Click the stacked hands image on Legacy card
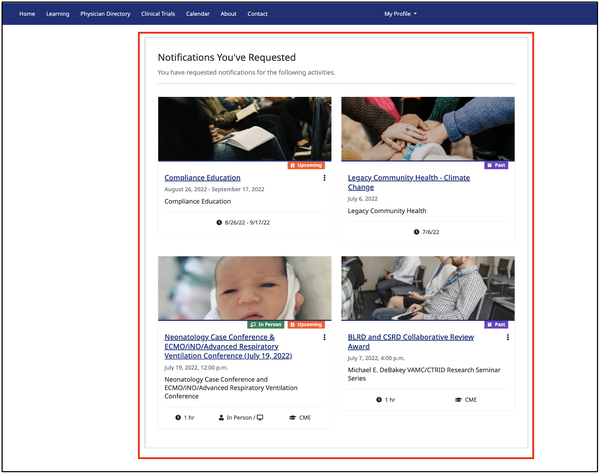This screenshot has height=473, width=600. (x=428, y=129)
